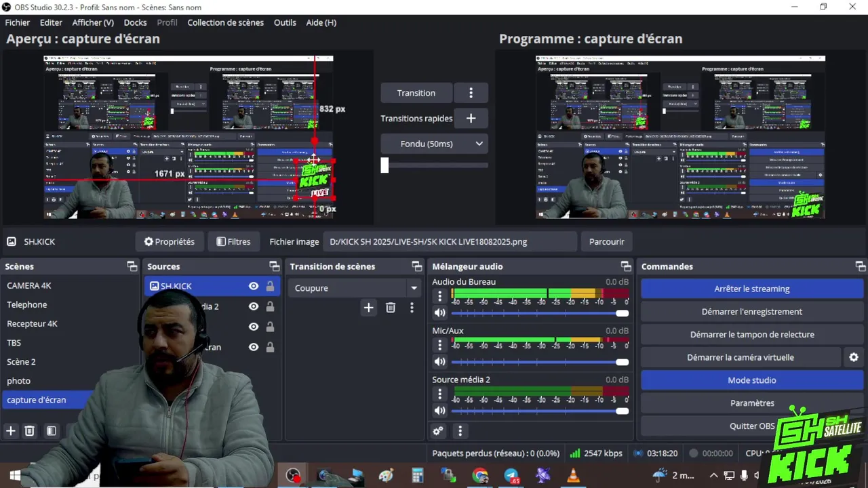
Task: Open the Docks menu
Action: [135, 22]
